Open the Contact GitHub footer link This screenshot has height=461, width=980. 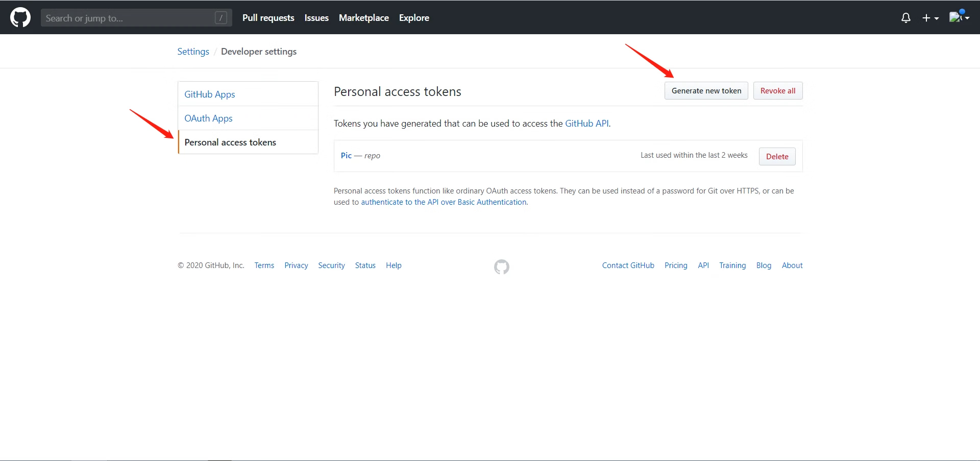tap(628, 265)
